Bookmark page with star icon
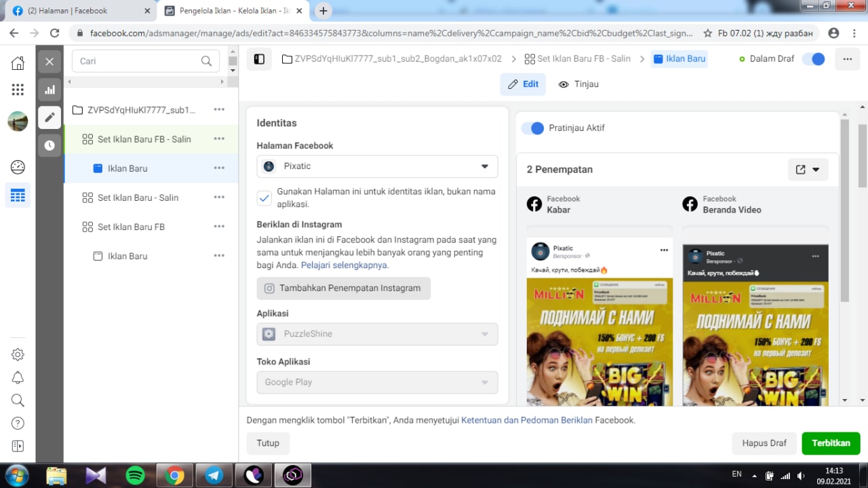 coord(708,33)
